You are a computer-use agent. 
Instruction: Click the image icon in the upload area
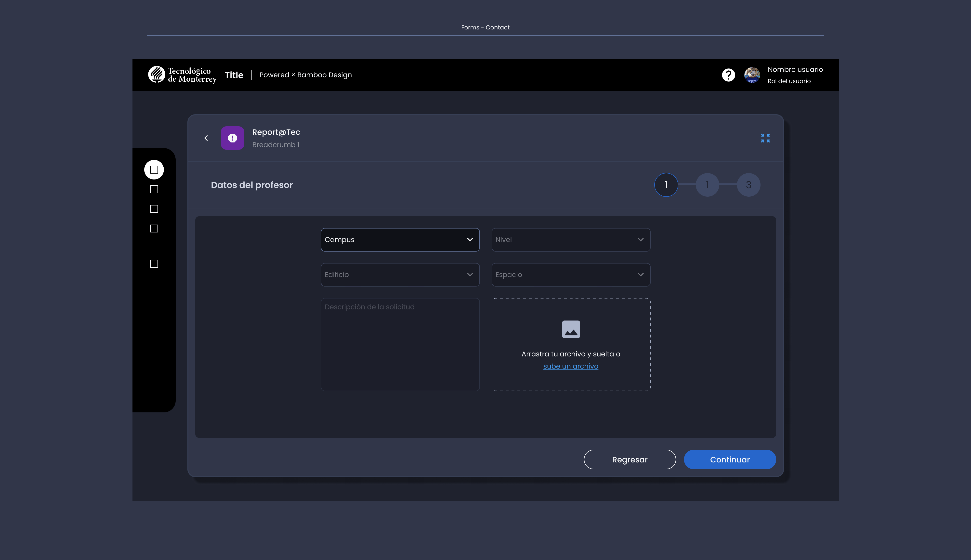[571, 329]
